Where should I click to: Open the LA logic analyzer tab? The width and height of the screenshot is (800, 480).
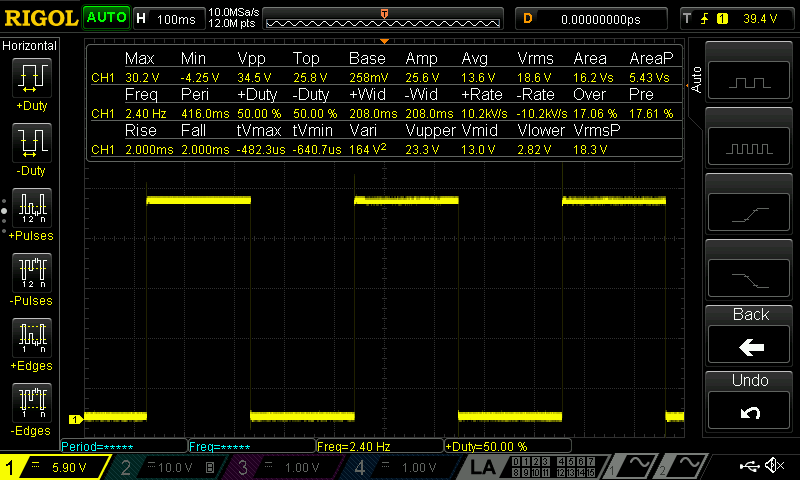point(483,467)
